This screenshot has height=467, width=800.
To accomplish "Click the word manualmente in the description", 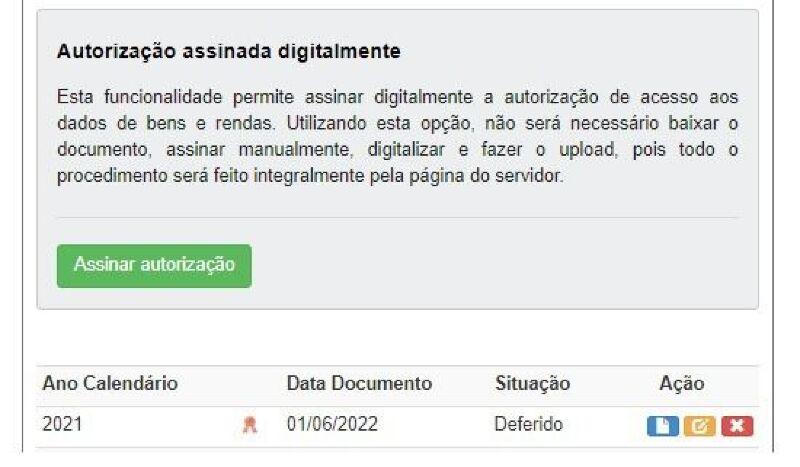I will click(x=296, y=150).
